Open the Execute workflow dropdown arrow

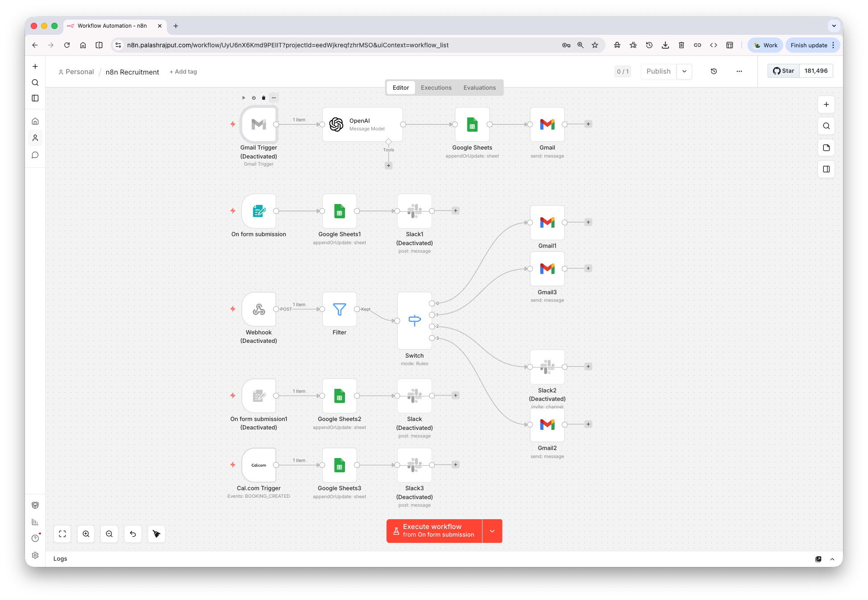click(492, 531)
